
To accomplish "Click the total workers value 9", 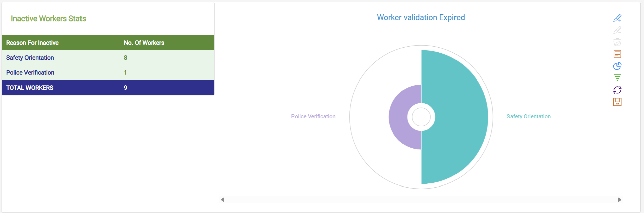I will [x=125, y=88].
